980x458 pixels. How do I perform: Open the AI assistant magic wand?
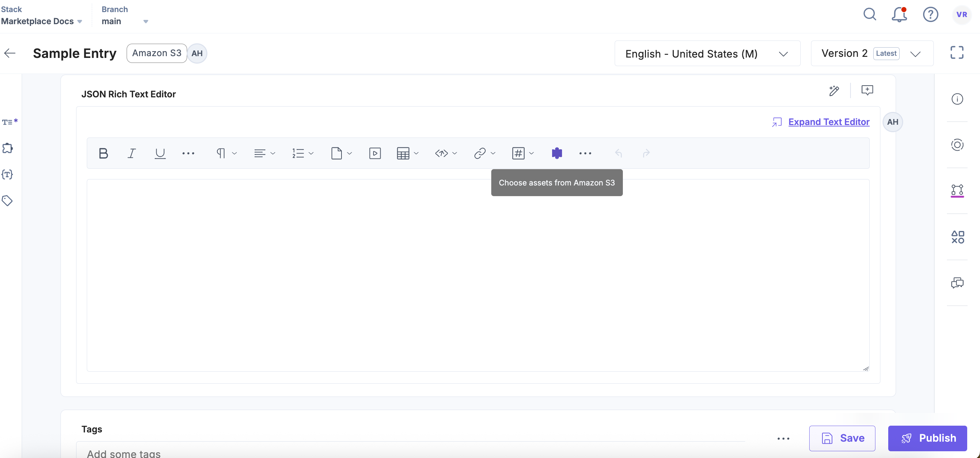pos(833,91)
